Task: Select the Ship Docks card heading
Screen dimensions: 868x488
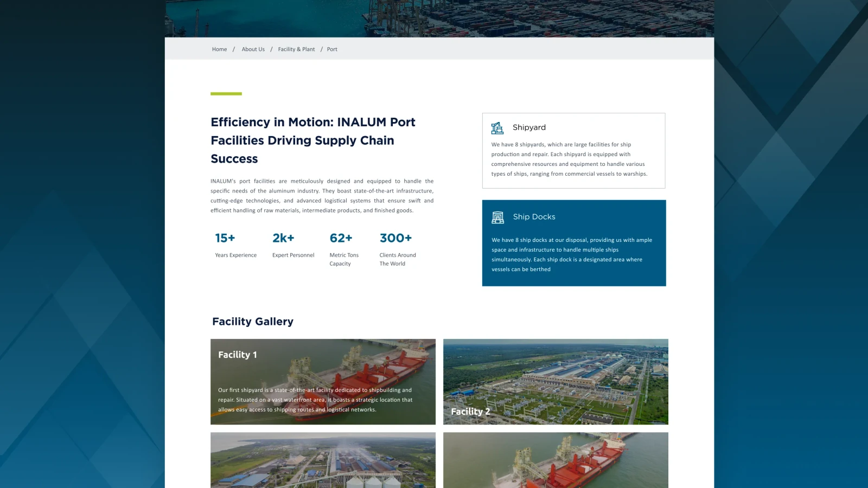Action: (x=534, y=217)
